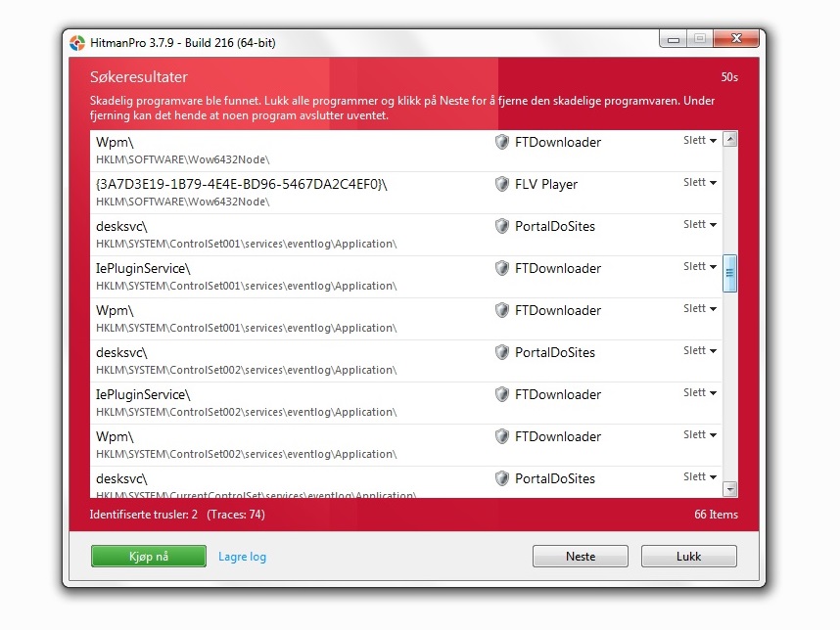Click shield icon for IePluginService ControlSet001 row
The image size is (840, 630).
(501, 268)
